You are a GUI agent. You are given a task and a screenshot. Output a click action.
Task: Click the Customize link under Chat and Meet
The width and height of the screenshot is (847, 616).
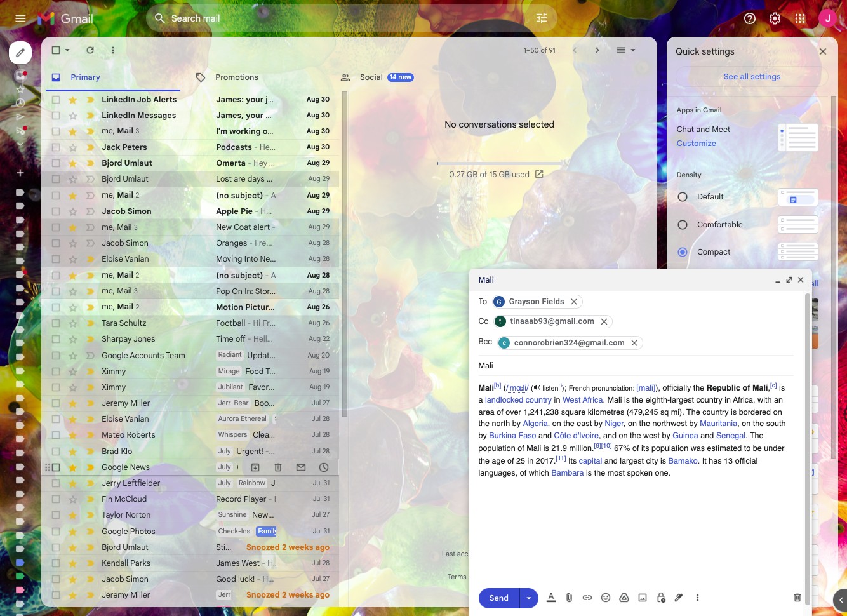click(696, 144)
